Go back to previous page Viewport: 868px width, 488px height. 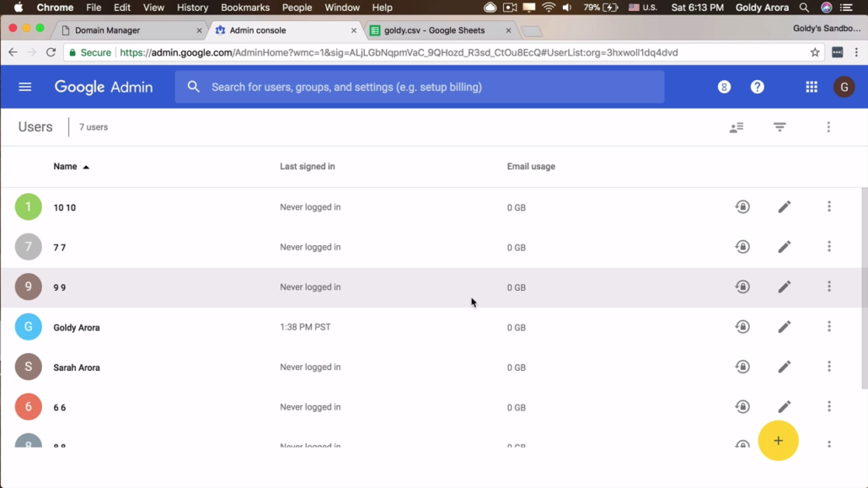(13, 52)
